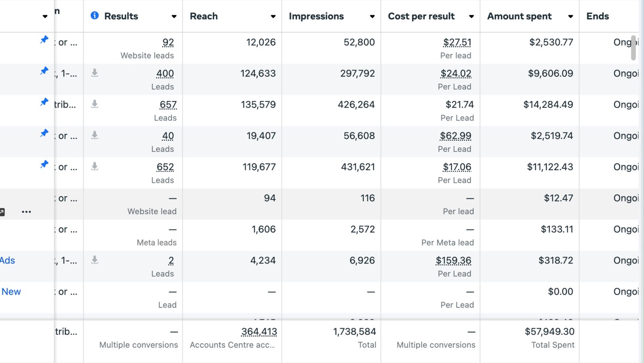Select the 6,926 impressions cell
The height and width of the screenshot is (363, 644).
pyautogui.click(x=362, y=260)
